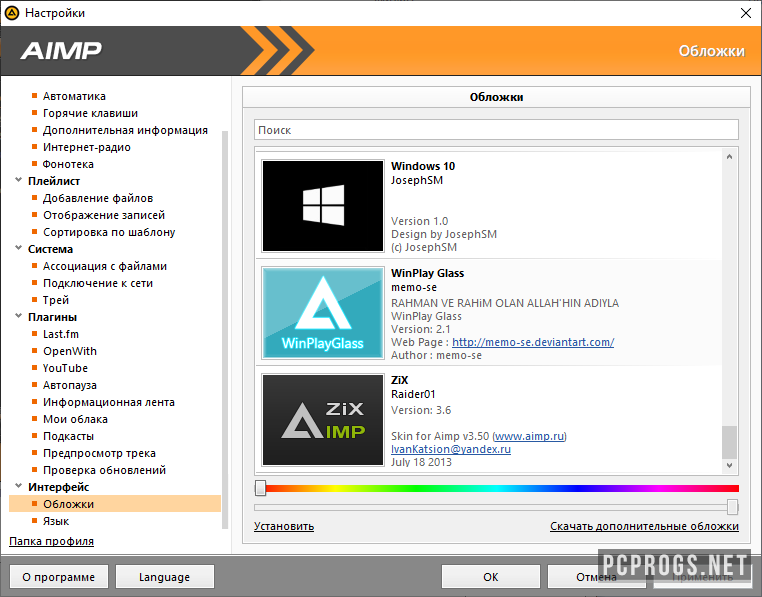The height and width of the screenshot is (597, 762).
Task: Open the www.aimp.ru link
Action: (529, 436)
